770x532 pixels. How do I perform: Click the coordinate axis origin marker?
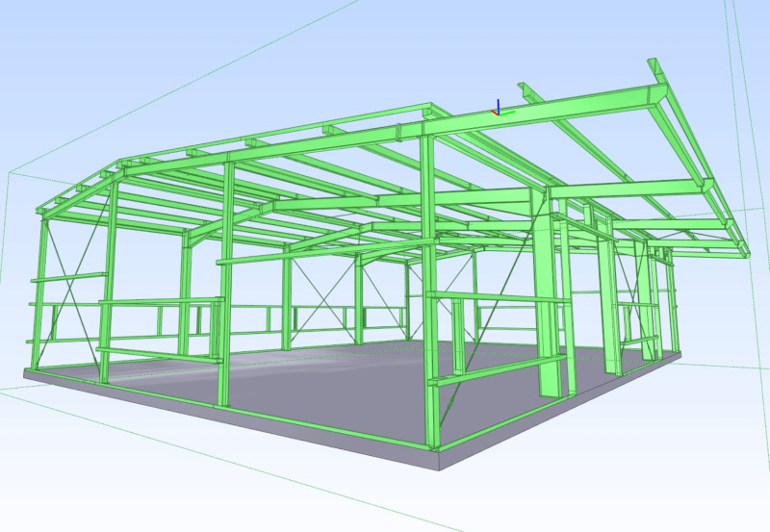(x=498, y=112)
